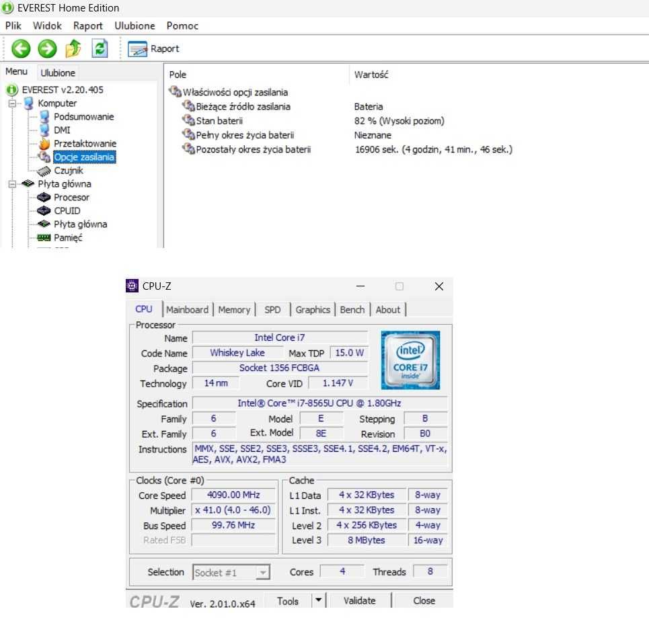Open the Ulubione menu in the menu bar

[x=135, y=26]
